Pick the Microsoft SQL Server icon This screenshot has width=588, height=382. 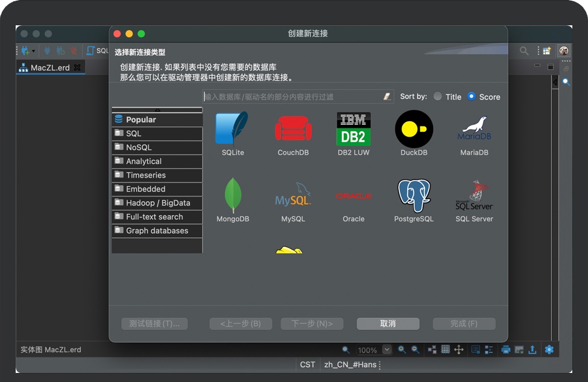(x=474, y=195)
